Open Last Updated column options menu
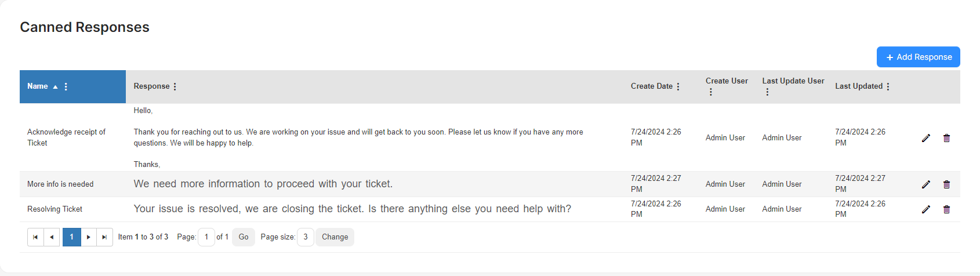The image size is (980, 276). coord(888,86)
